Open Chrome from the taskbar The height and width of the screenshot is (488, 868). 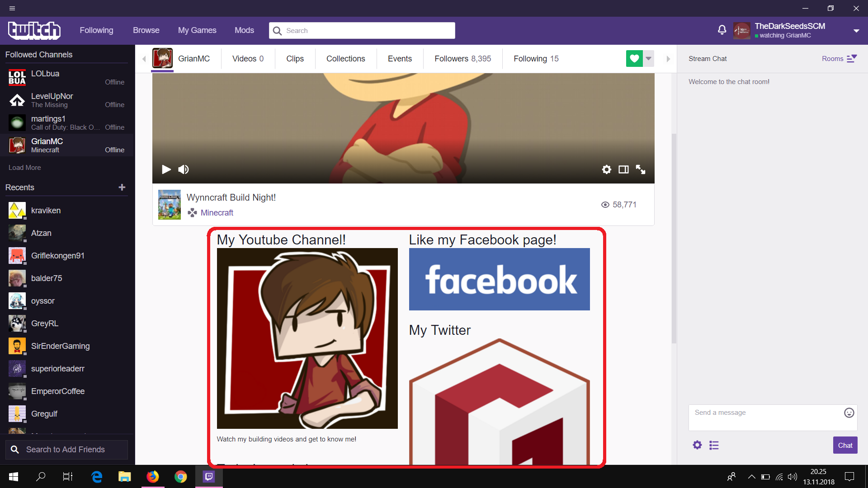(x=181, y=476)
